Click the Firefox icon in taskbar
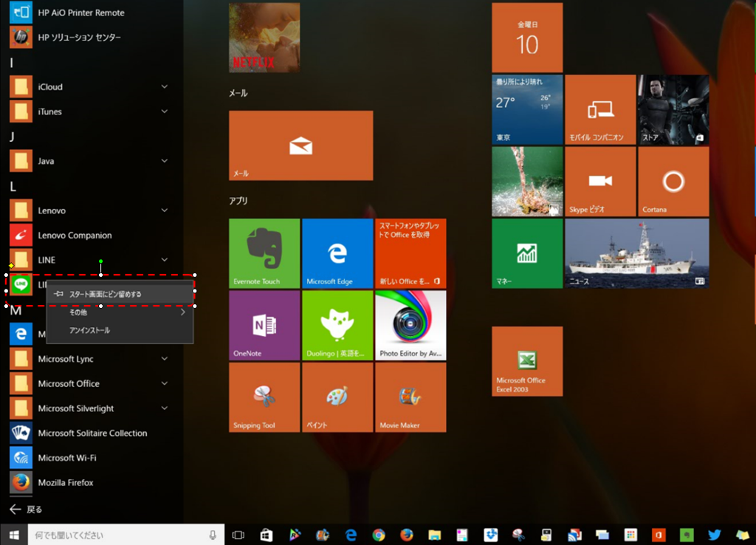Viewport: 756px width, 545px height. point(407,535)
